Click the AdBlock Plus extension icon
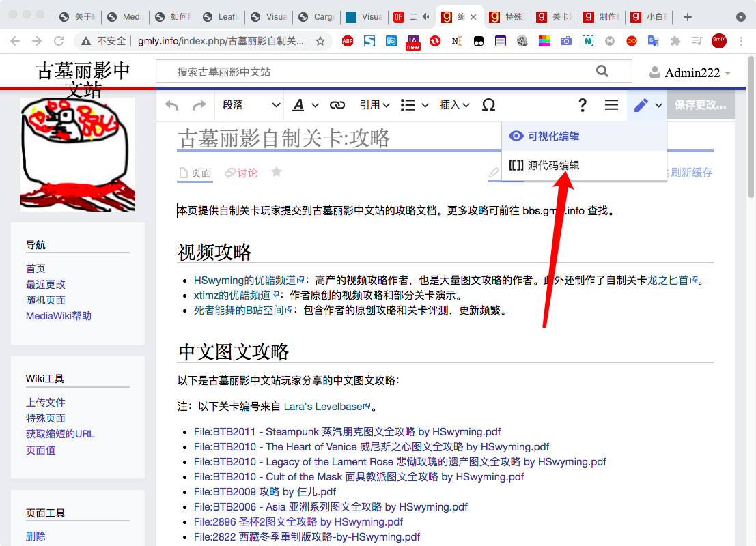756x546 pixels. click(x=348, y=41)
